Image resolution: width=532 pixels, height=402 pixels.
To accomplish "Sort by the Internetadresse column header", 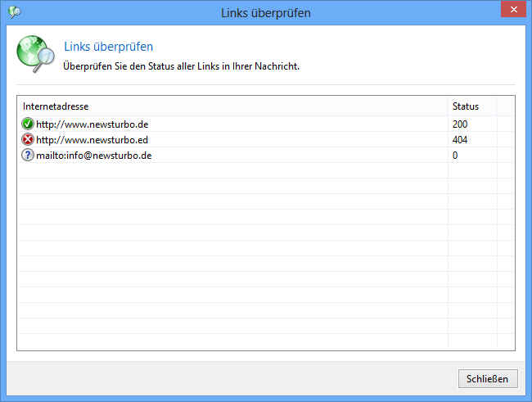I will coord(232,106).
